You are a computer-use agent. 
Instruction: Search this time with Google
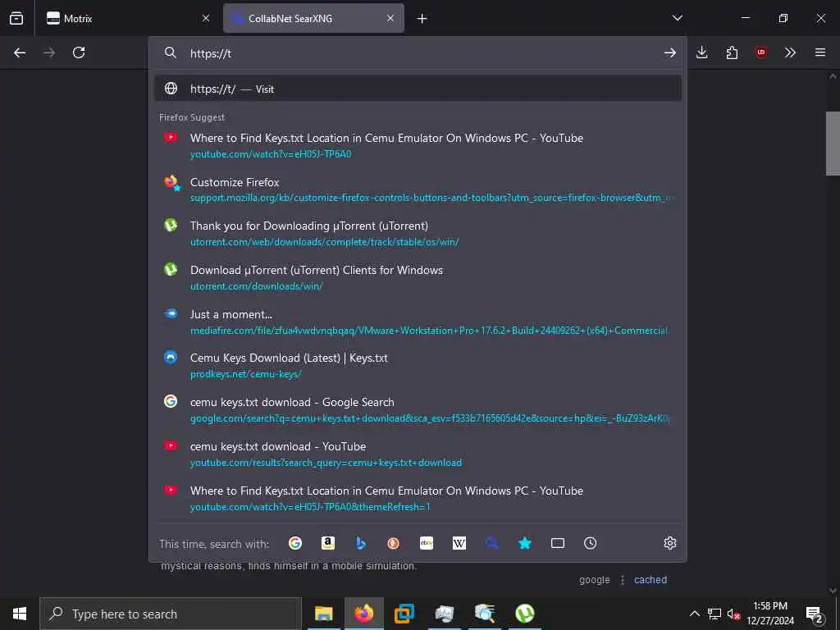click(295, 543)
